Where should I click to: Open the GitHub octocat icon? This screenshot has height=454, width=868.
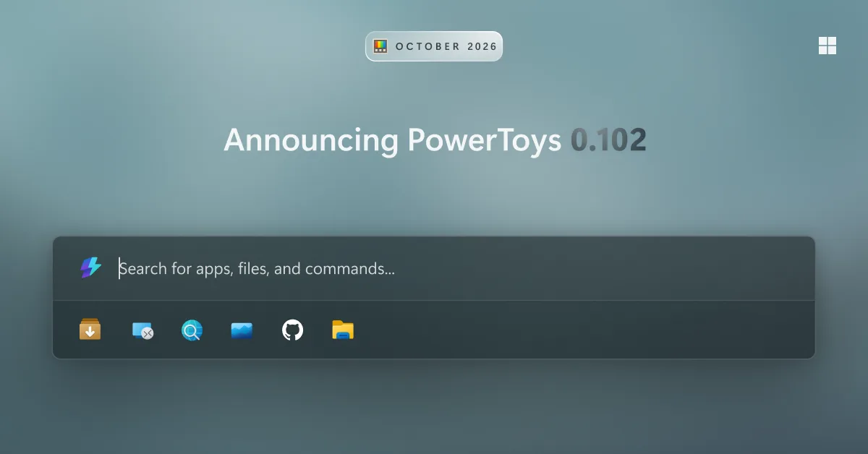coord(292,330)
